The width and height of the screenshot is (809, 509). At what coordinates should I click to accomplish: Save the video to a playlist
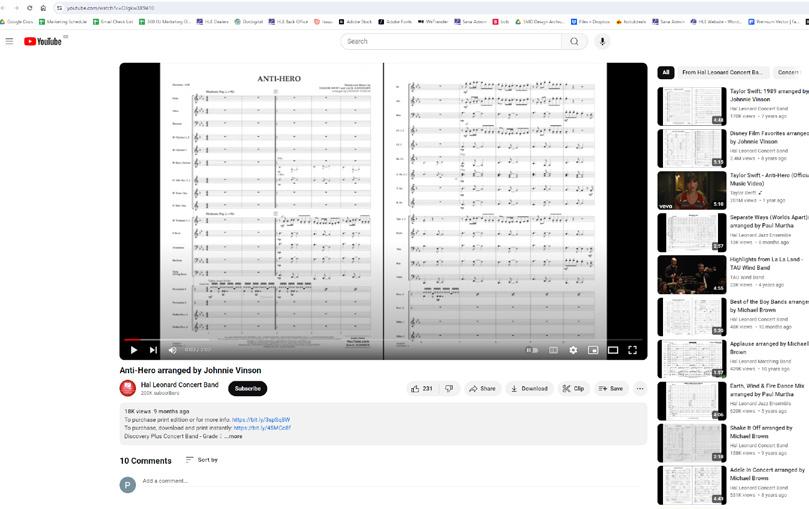pyautogui.click(x=610, y=388)
